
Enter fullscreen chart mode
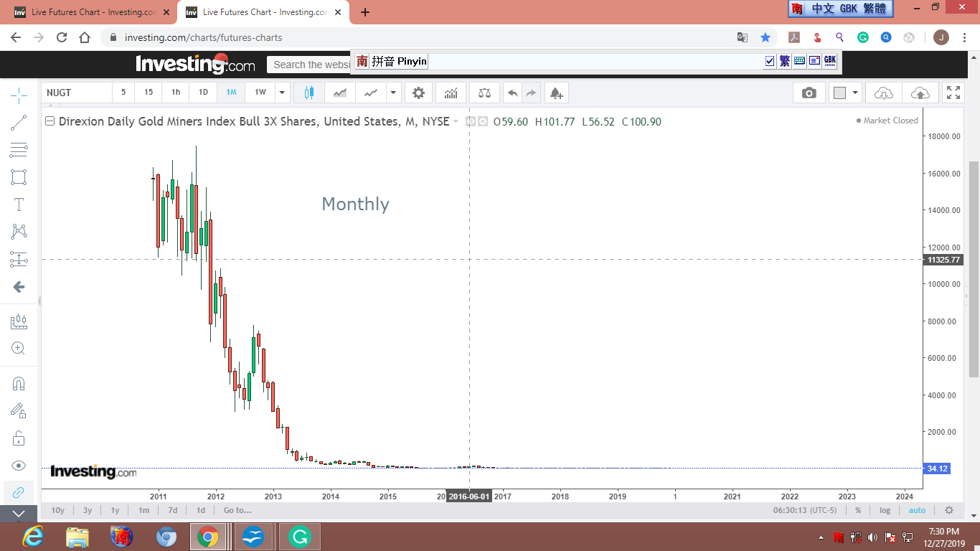(x=953, y=93)
